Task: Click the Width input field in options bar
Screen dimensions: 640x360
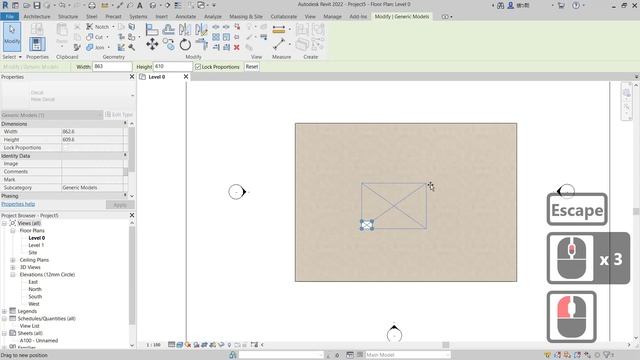Action: 112,67
